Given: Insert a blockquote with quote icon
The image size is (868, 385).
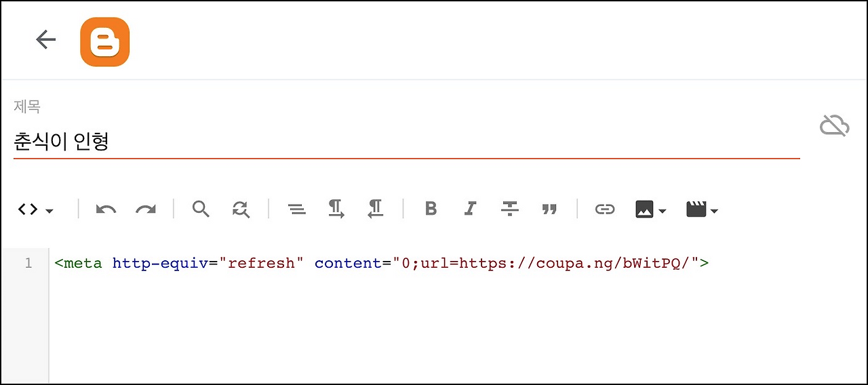Looking at the screenshot, I should pyautogui.click(x=549, y=209).
